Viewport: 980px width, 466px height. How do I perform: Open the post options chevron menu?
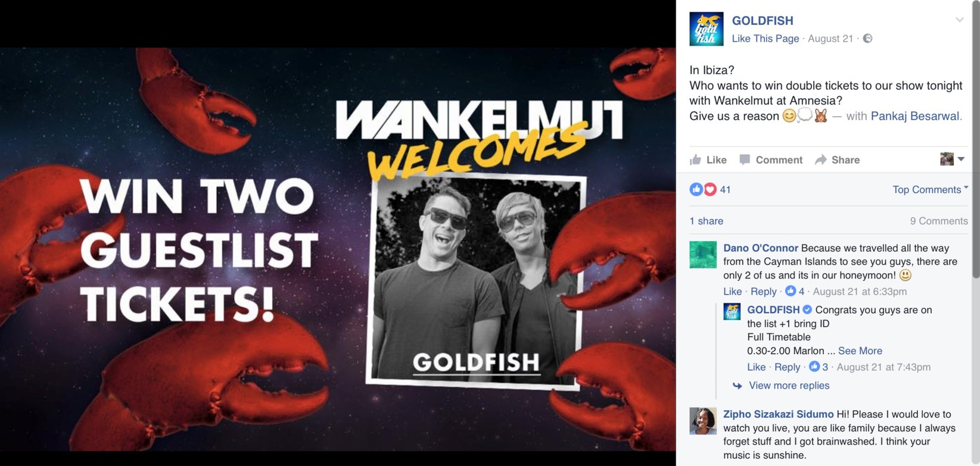tap(959, 20)
